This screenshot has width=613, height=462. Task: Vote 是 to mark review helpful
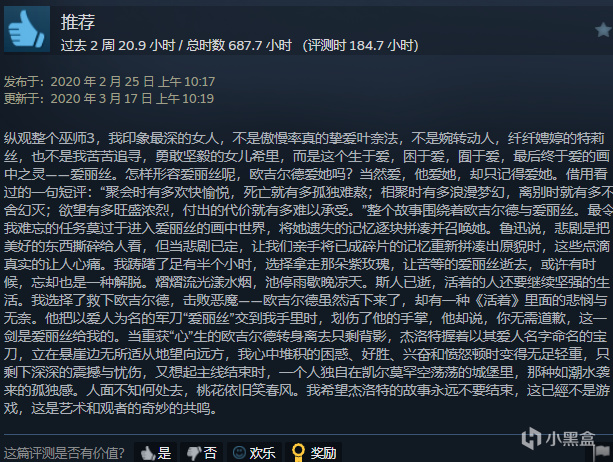[x=156, y=453]
